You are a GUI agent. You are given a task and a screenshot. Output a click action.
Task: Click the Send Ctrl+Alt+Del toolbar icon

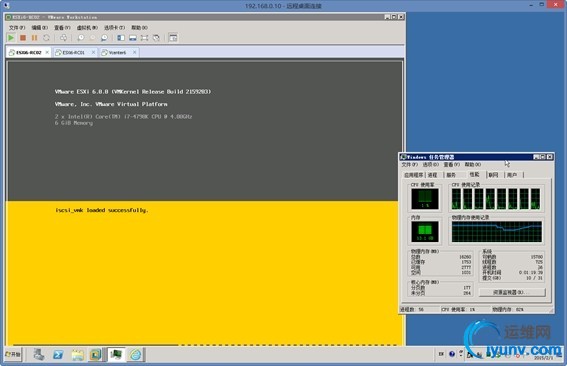pos(64,38)
